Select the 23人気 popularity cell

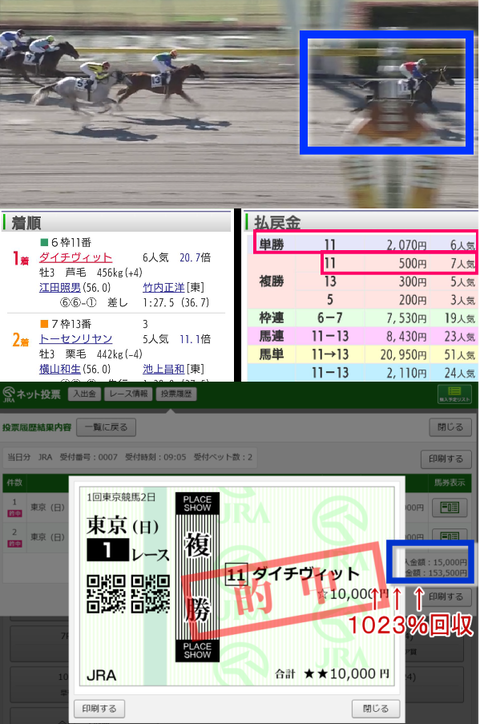point(460,337)
